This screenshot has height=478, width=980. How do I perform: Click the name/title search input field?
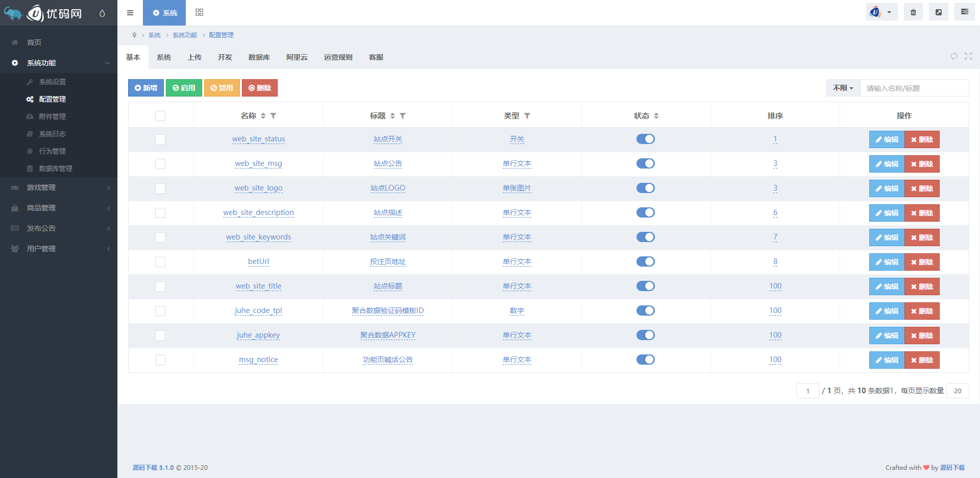[x=914, y=88]
